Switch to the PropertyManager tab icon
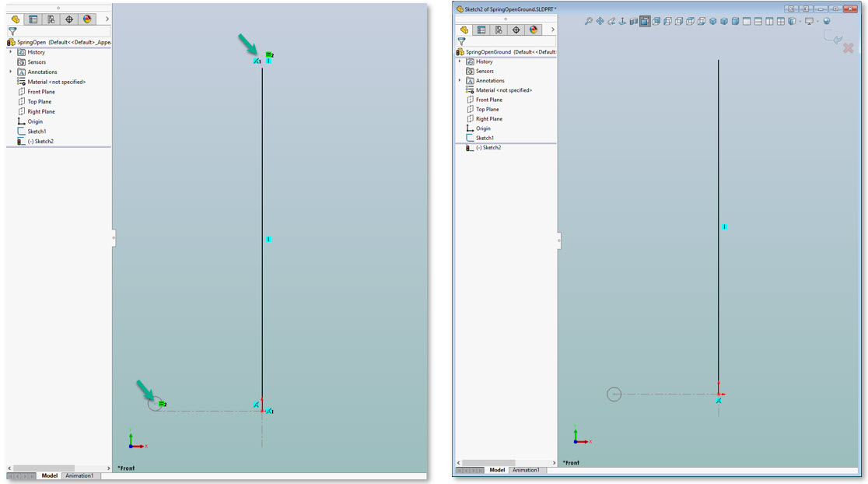The height and width of the screenshot is (484, 868). click(x=481, y=29)
